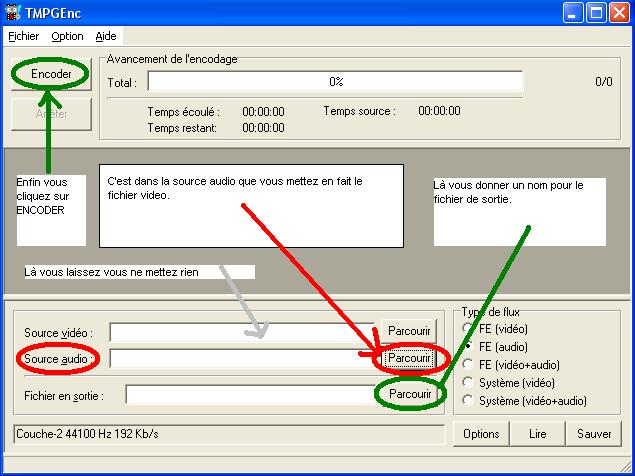Click the Total encoding progress bar

335,82
